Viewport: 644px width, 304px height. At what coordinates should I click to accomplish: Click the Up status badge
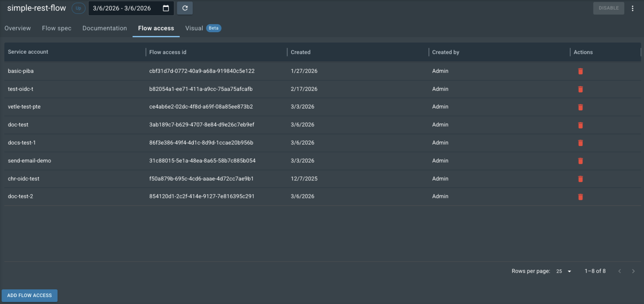(78, 8)
